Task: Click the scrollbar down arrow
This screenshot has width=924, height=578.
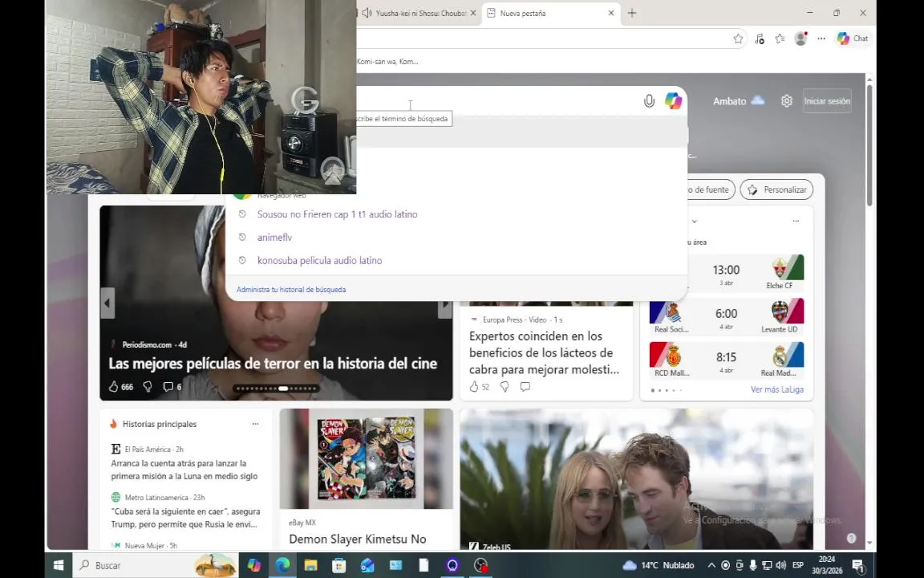Action: coord(869,543)
